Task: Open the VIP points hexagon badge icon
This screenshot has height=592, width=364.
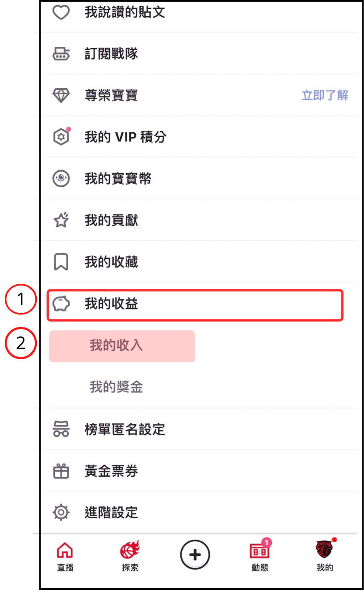Action: click(x=61, y=137)
